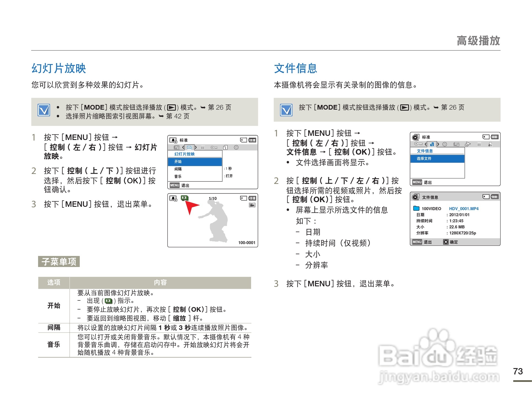The height and width of the screenshot is (407, 532).
Task: Select the slideshow icon in the menu strip
Action: point(189,147)
